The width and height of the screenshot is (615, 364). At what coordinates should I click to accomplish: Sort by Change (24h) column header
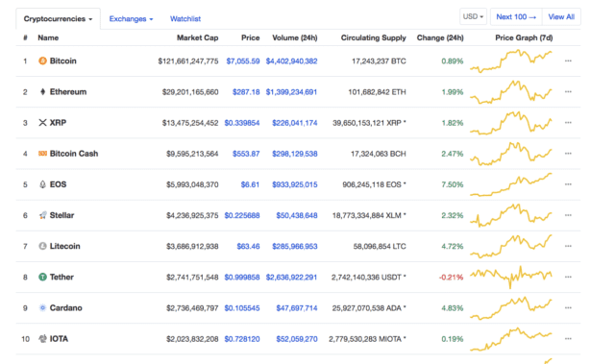(440, 38)
